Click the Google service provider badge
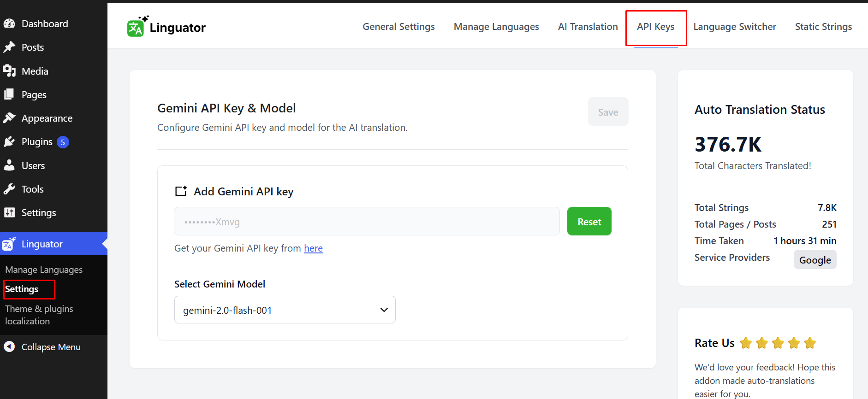The width and height of the screenshot is (868, 399). point(815,259)
